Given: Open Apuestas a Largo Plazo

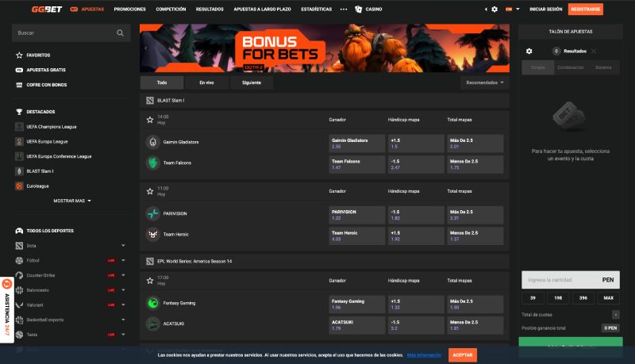Looking at the screenshot, I should click(262, 9).
